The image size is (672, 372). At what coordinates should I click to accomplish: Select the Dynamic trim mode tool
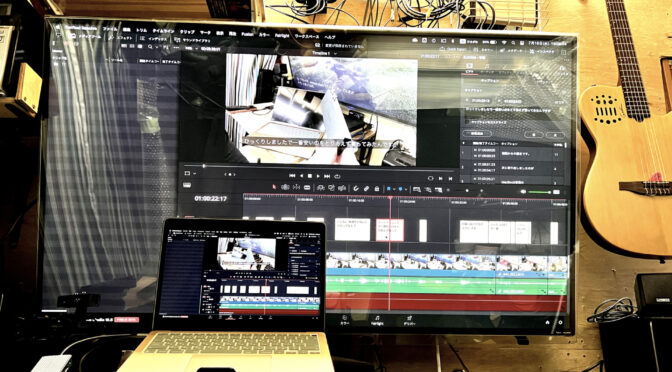click(x=296, y=188)
